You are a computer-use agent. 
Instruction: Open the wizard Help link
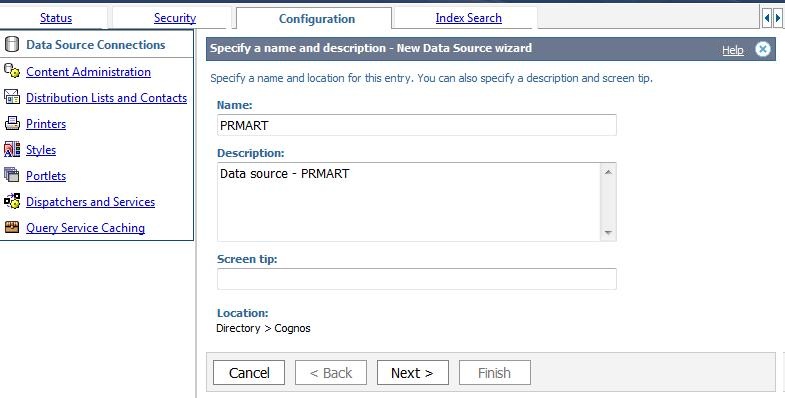click(732, 50)
